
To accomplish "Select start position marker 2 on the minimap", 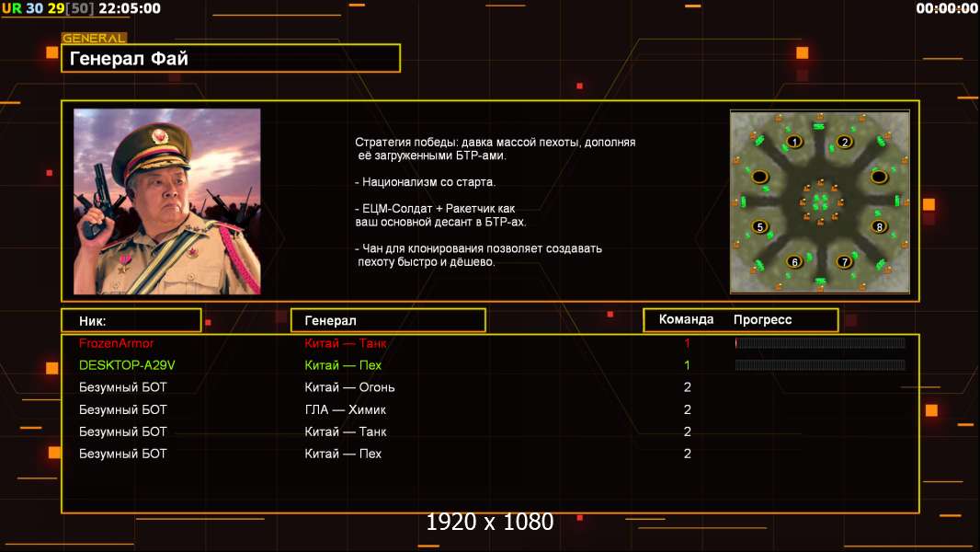I will (x=845, y=142).
